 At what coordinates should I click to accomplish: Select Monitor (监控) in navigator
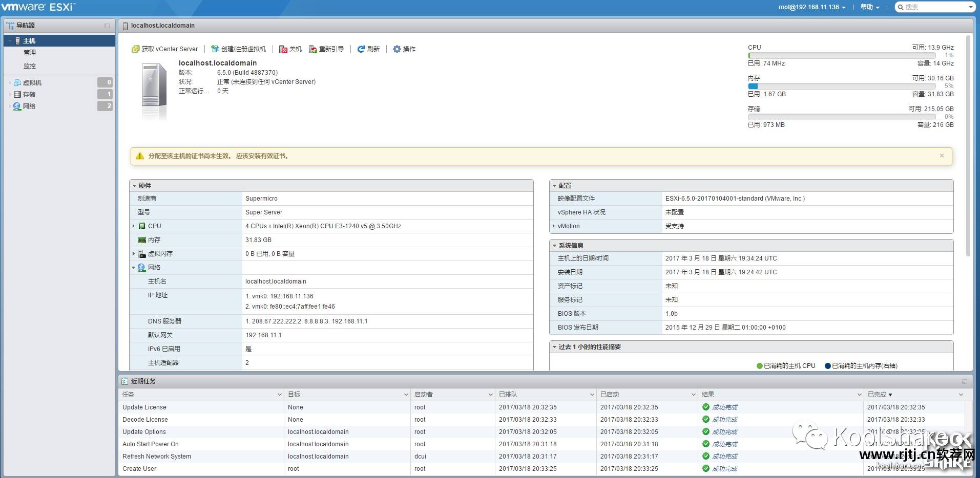30,66
